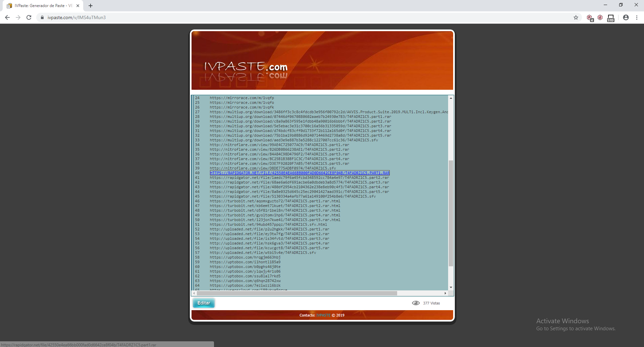Screen dimensions: 644x347
Task: Open the Chrome profile avatar icon
Action: pos(626,17)
